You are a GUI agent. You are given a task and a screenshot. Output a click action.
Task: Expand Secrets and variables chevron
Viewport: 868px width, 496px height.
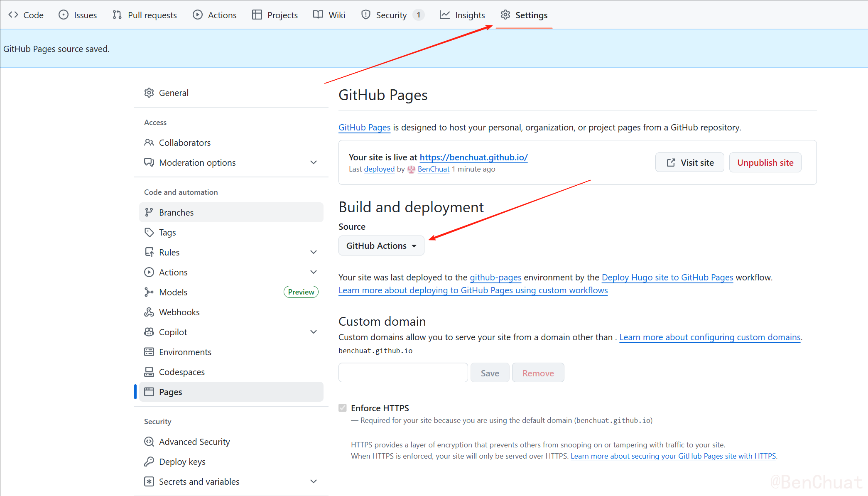[x=314, y=481]
